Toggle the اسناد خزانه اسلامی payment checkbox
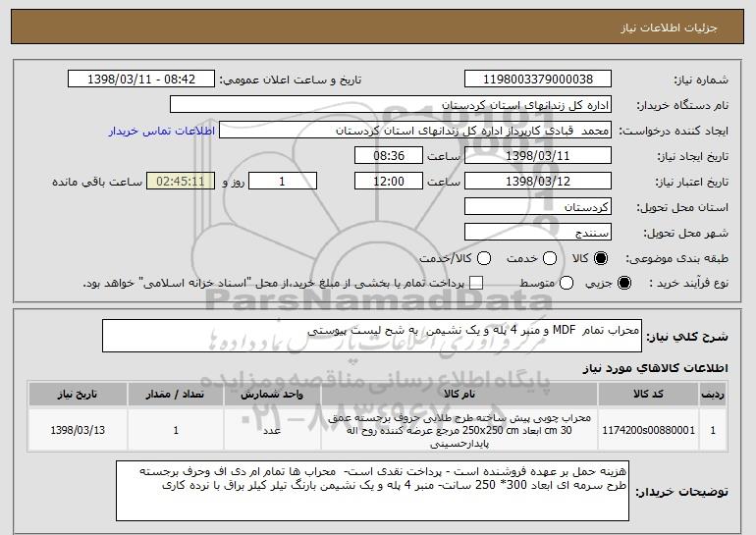Viewport: 756px width, 535px height. tap(476, 283)
